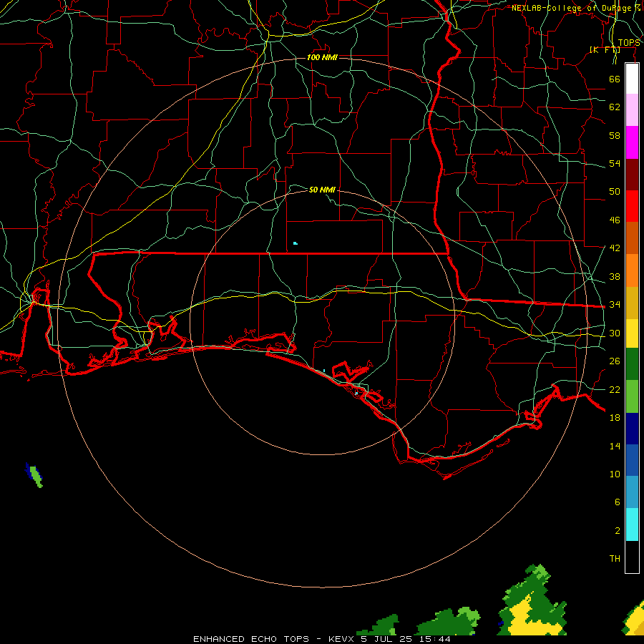644x644 pixels.
Task: Click the "66" legend value
Action: pyautogui.click(x=615, y=79)
